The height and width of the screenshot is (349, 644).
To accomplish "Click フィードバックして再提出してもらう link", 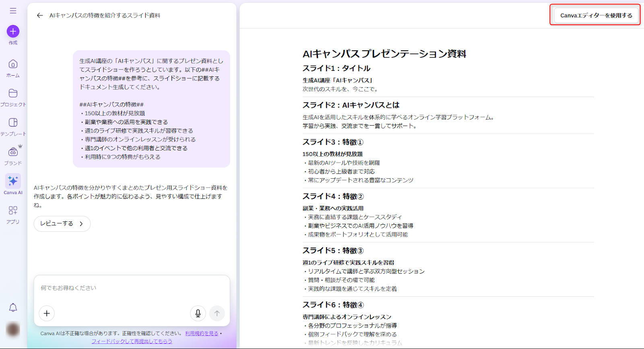I will click(132, 341).
